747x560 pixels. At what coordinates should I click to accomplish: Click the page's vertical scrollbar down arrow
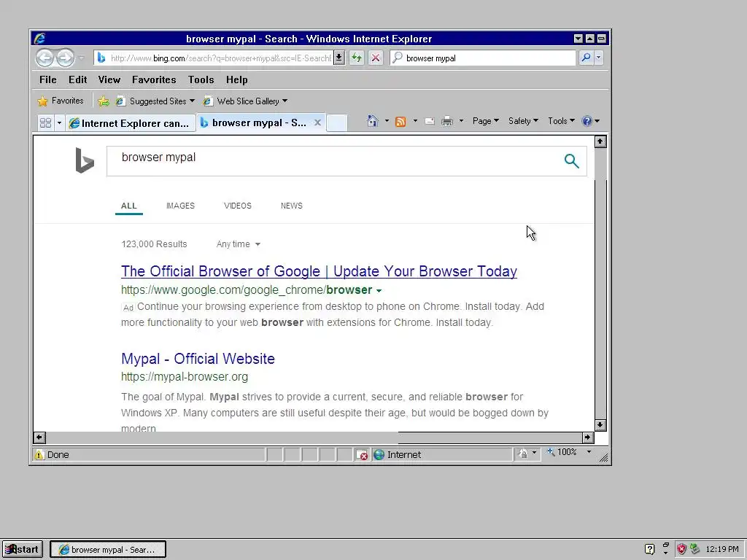click(600, 425)
